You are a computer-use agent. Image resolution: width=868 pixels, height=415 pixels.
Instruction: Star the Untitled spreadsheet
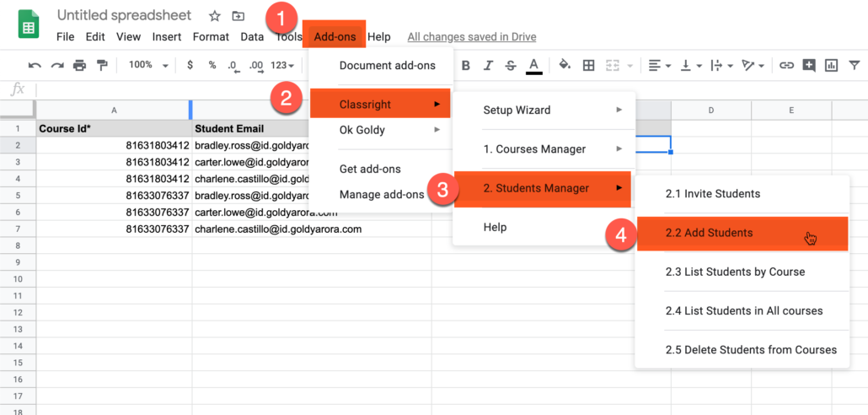215,16
